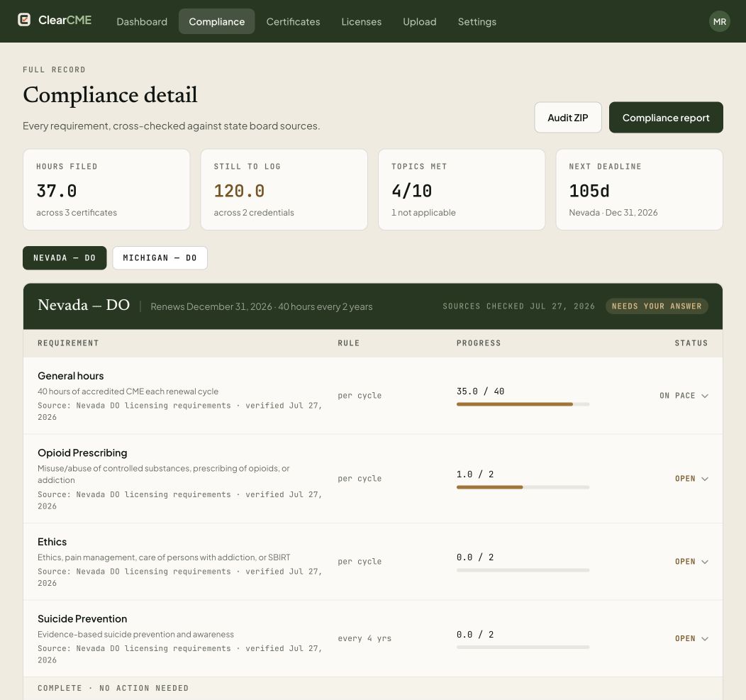Image resolution: width=746 pixels, height=700 pixels.
Task: Click the OPEN status in Suicide Prevention row
Action: [684, 638]
